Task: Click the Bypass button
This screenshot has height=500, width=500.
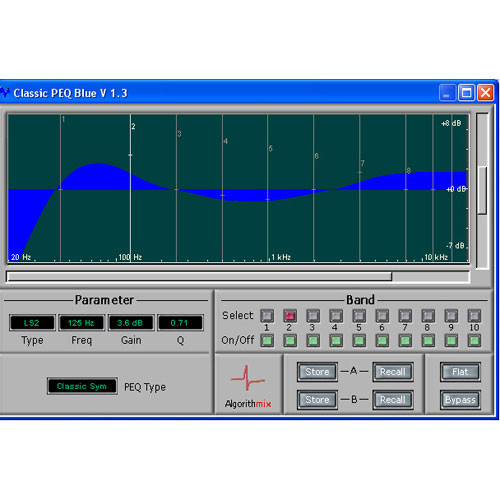Action: (x=460, y=400)
